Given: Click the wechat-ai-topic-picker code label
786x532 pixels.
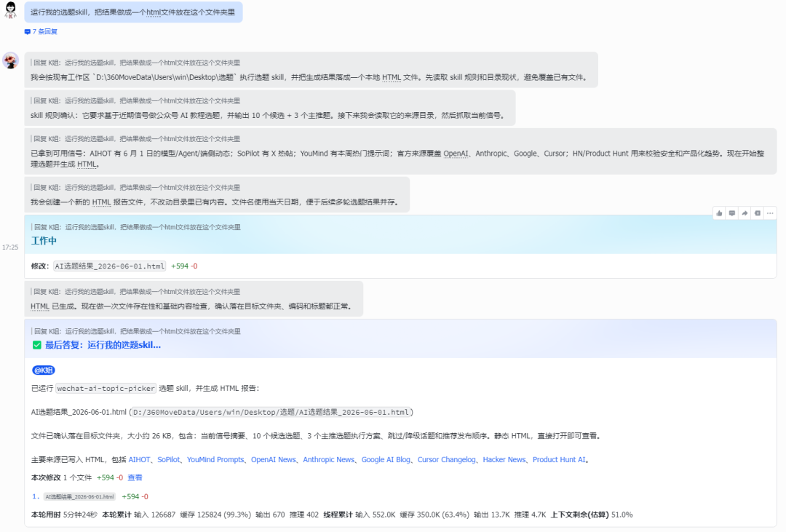Looking at the screenshot, I should (x=106, y=388).
